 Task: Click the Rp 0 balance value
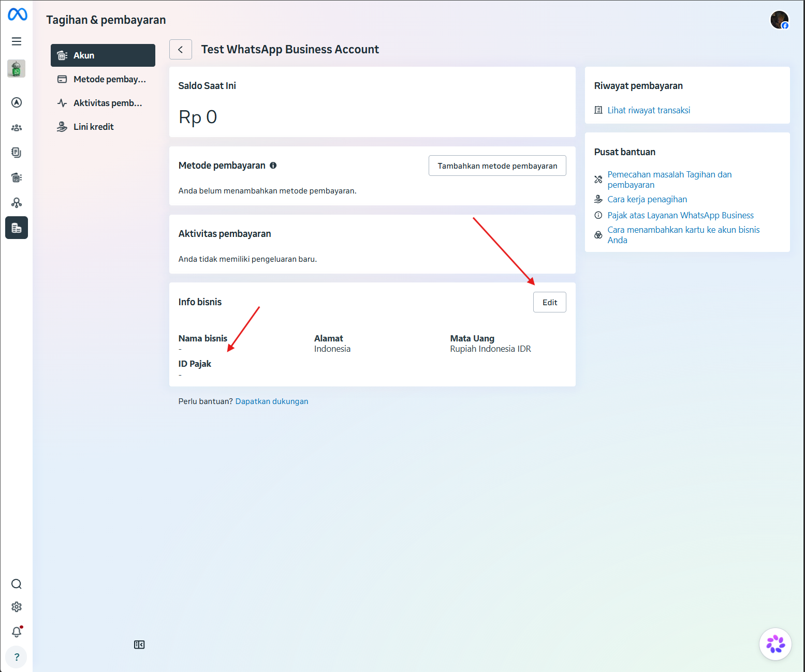pyautogui.click(x=198, y=117)
